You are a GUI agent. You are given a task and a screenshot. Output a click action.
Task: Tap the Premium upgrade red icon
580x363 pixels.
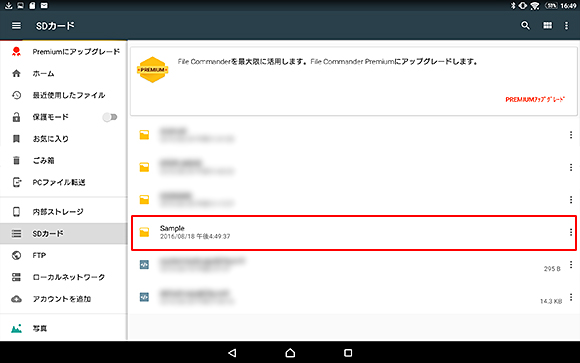16,51
